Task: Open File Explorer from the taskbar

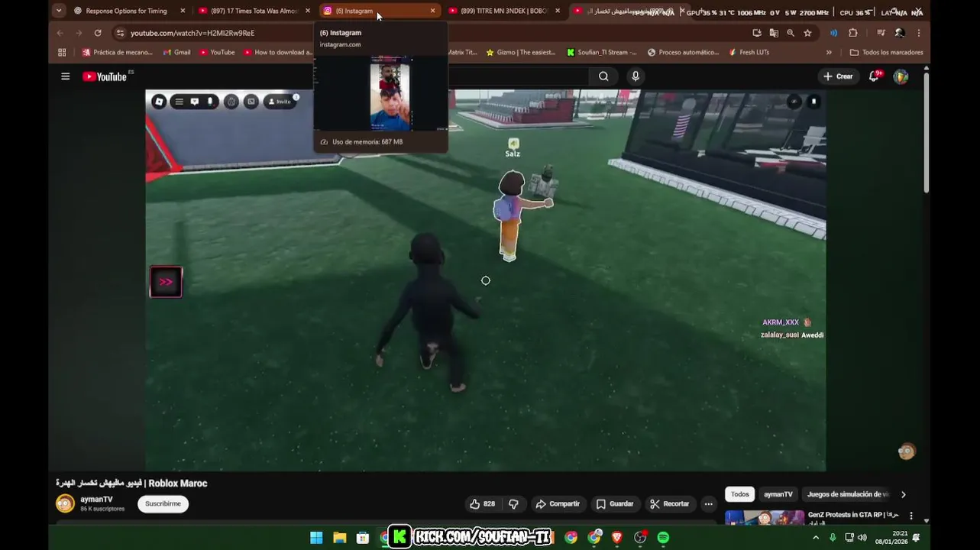Action: click(x=340, y=538)
